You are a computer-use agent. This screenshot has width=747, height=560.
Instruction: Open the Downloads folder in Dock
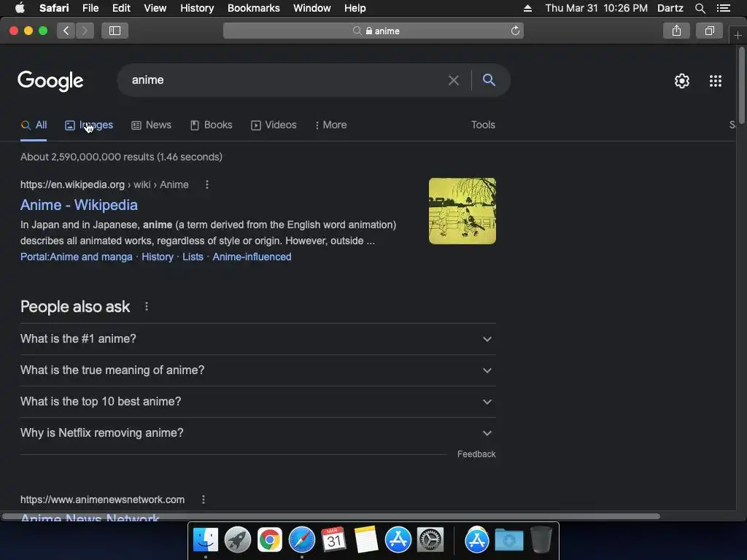click(x=508, y=540)
